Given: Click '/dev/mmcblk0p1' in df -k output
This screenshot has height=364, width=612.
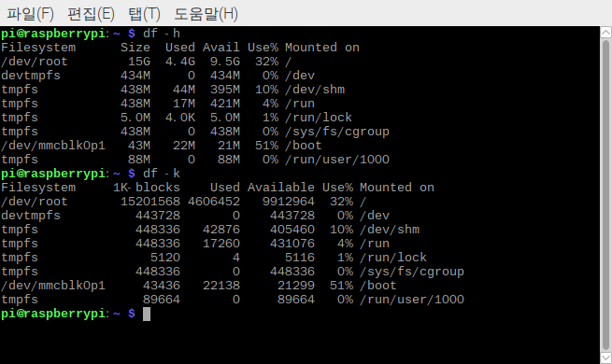Looking at the screenshot, I should coord(53,286).
